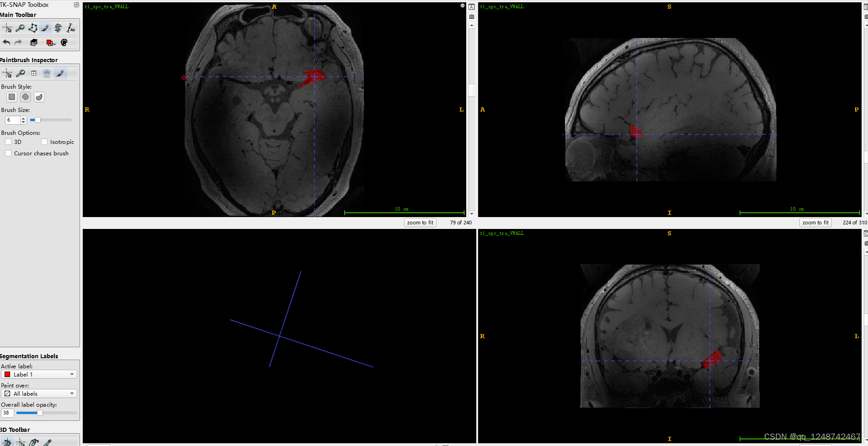This screenshot has height=446, width=868.
Task: Click axial slice scrollbar down arrow
Action: point(472,213)
